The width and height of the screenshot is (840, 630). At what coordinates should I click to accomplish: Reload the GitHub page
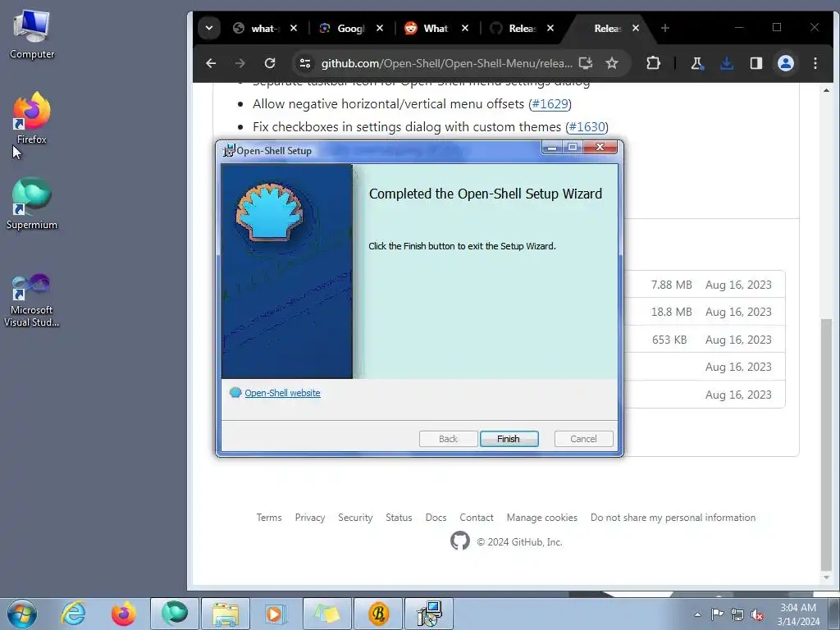(x=269, y=63)
